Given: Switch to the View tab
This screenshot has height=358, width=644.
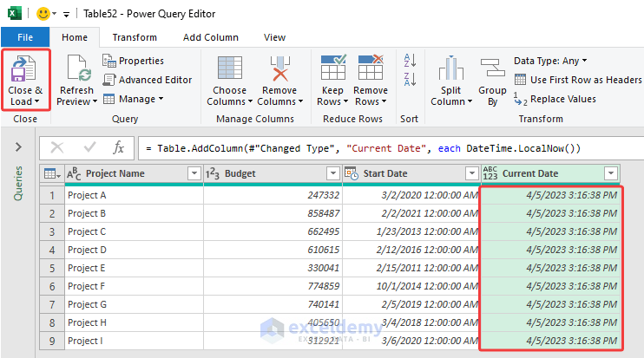Looking at the screenshot, I should coord(274,37).
